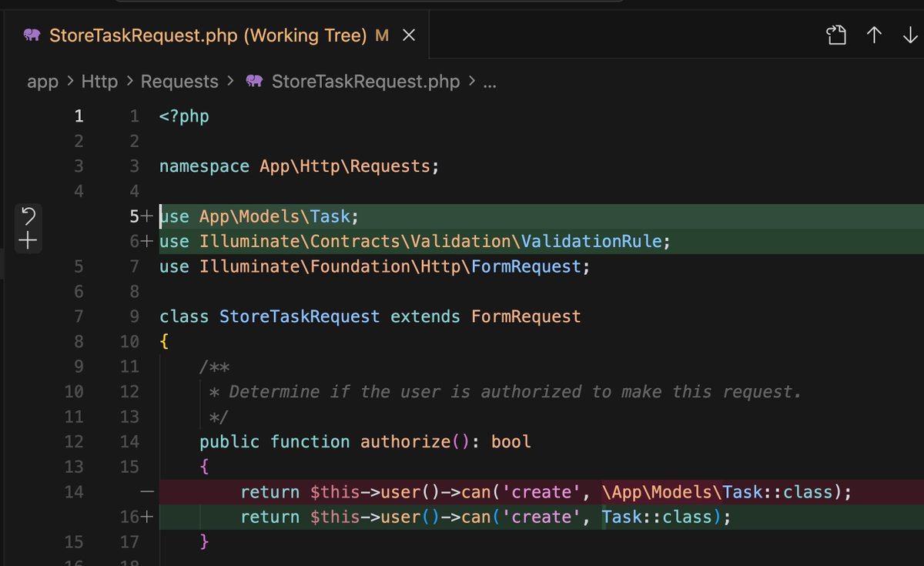
Task: Close the StoreTaskRequest.php tab
Action: pos(409,35)
